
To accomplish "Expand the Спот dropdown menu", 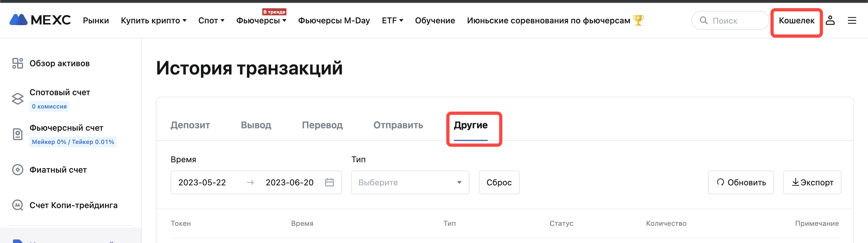I will 211,21.
